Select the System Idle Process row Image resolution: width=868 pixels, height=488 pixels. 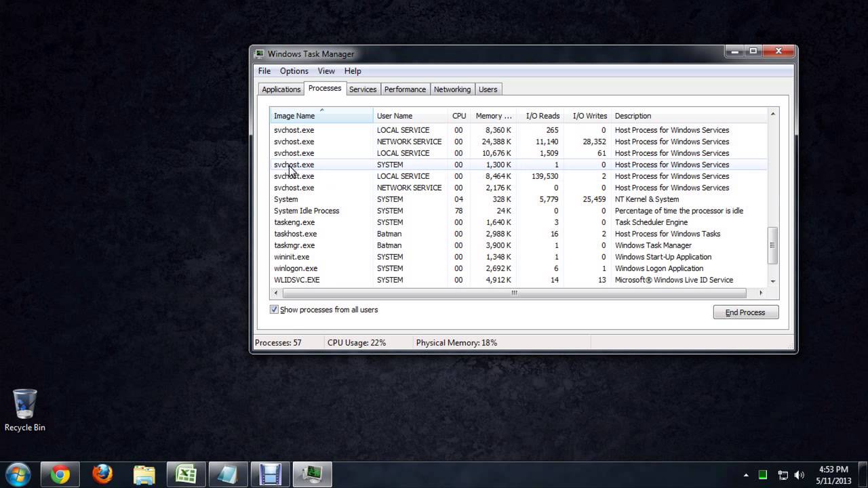pyautogui.click(x=518, y=211)
